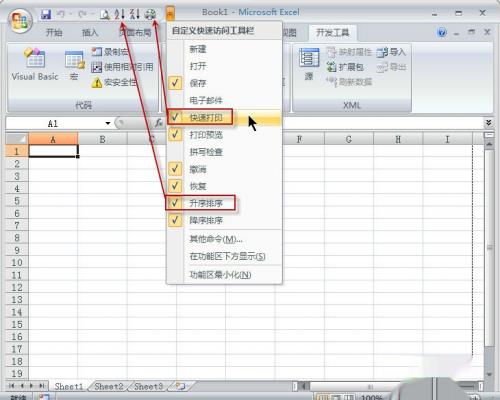This screenshot has height=400, width=500.
Task: Click the XML Source icon
Action: (x=309, y=64)
